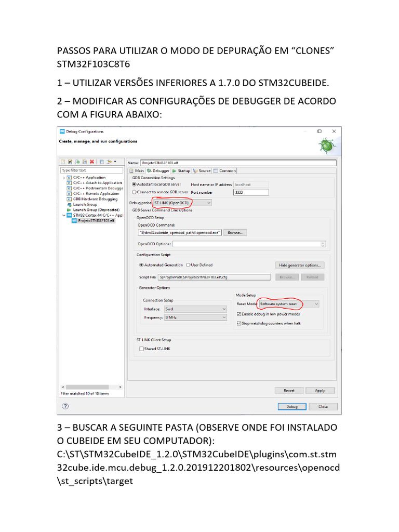This screenshot has height=532, width=399.
Task: Click the Port number field showing 3333
Action: 251,192
